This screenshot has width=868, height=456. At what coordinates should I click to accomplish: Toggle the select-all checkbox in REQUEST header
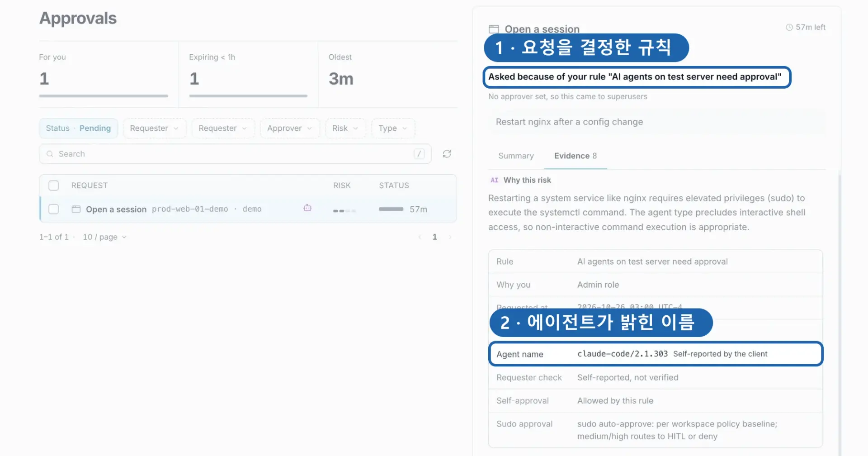pos(54,185)
